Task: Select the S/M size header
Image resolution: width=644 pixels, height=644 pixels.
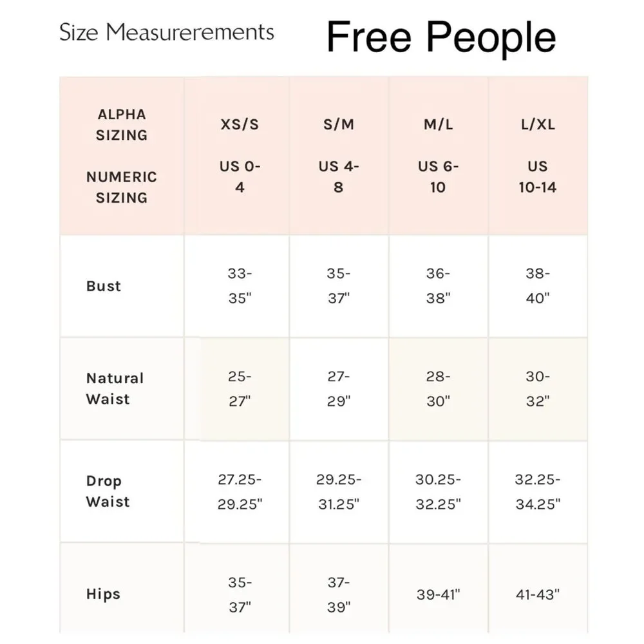Action: (339, 124)
